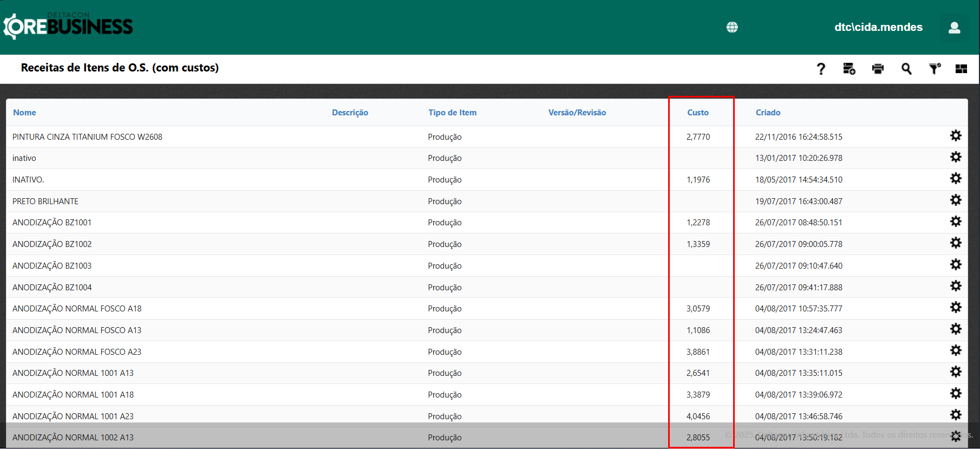Click the dtc\cida.mendes username
This screenshot has height=449, width=980.
pyautogui.click(x=878, y=27)
